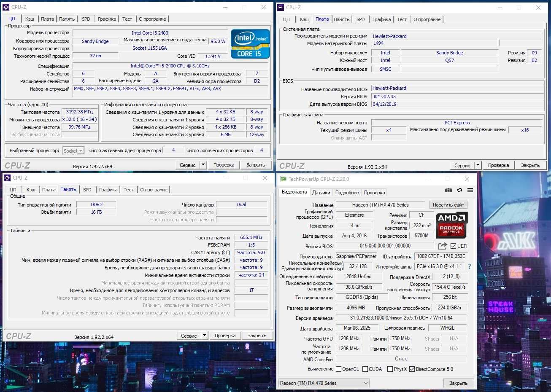551x392 pixels.
Task: Open Проверка tab in GPU-Z
Action: [x=374, y=193]
